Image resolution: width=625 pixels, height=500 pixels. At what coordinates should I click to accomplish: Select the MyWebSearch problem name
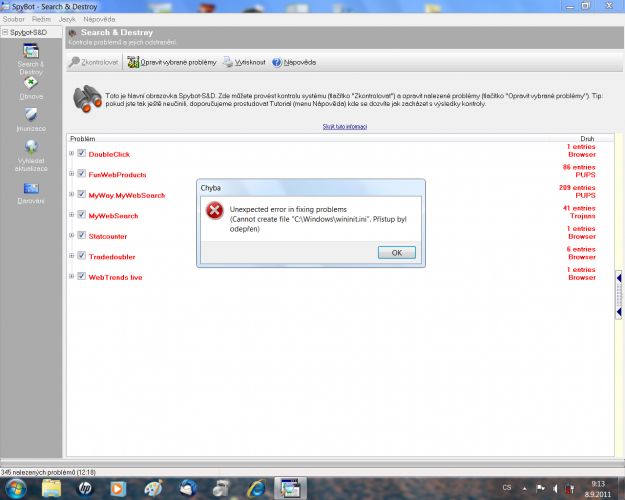[113, 216]
